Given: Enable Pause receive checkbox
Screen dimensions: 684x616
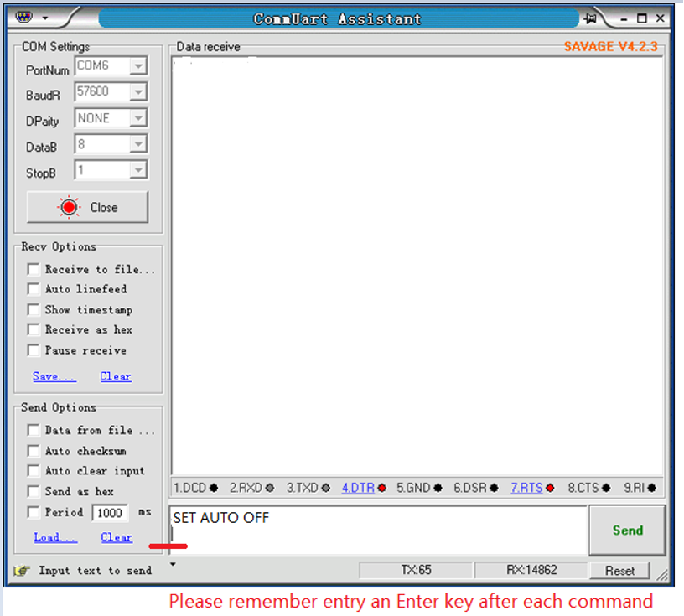Looking at the screenshot, I should point(34,350).
